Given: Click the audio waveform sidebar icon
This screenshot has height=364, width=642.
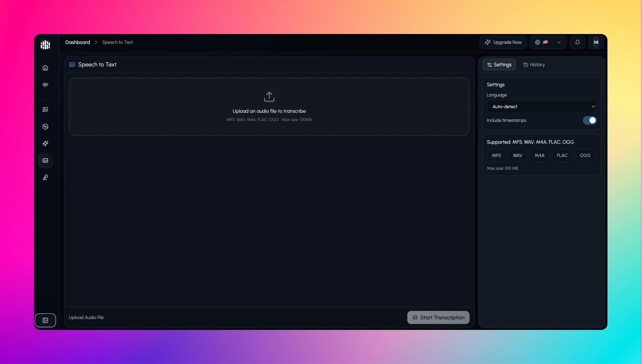Looking at the screenshot, I should tap(45, 85).
